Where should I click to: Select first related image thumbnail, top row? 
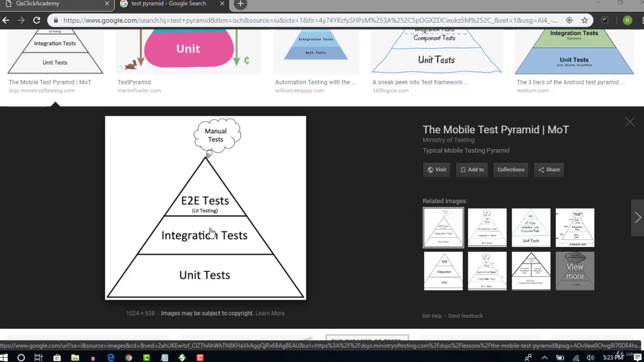443,228
